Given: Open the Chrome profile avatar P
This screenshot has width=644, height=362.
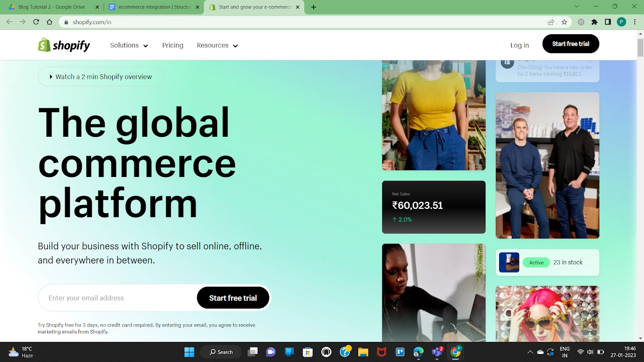Looking at the screenshot, I should pos(621,22).
